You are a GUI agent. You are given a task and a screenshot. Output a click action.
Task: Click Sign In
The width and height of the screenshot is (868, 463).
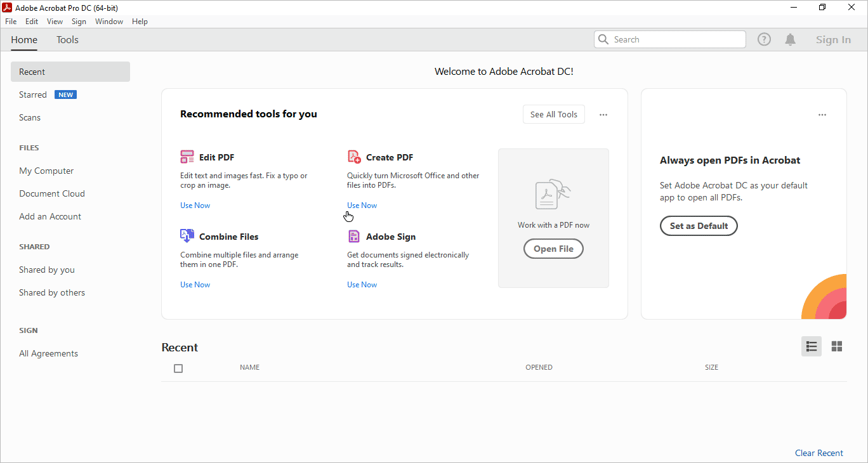tap(833, 40)
